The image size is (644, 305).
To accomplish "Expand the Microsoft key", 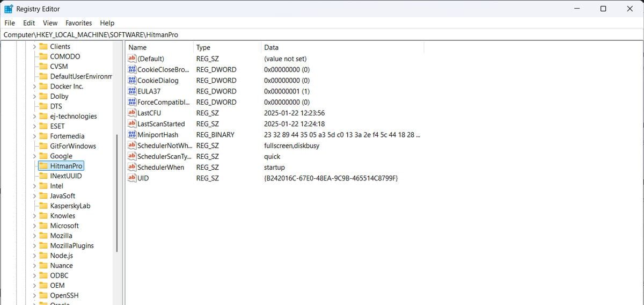I will pyautogui.click(x=35, y=226).
